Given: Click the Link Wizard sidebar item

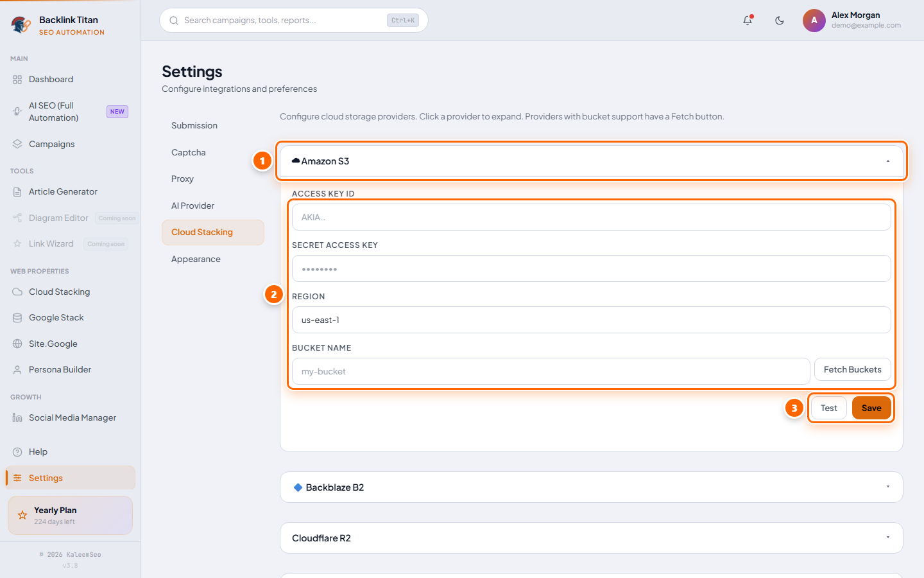Looking at the screenshot, I should click(71, 244).
